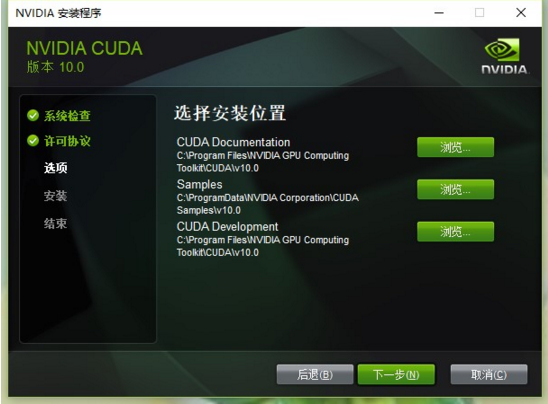This screenshot has width=548, height=404.
Task: Click the CUDA Development install path text
Action: tap(263, 246)
